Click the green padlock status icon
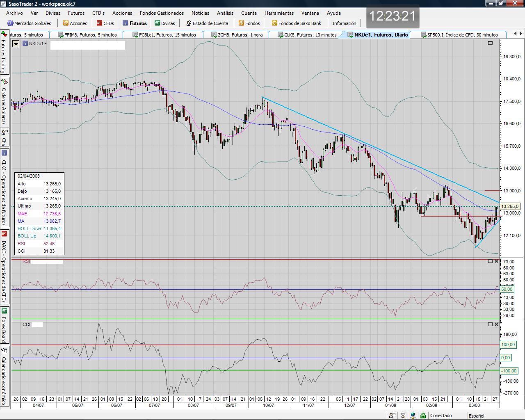Viewport: 525px width, 420px height. click(x=423, y=415)
